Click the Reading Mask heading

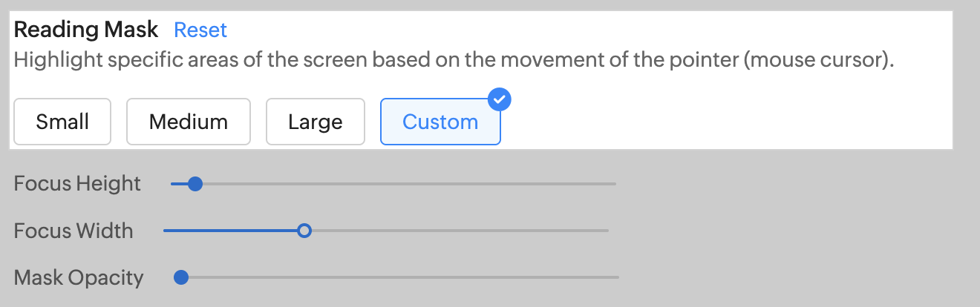[86, 30]
